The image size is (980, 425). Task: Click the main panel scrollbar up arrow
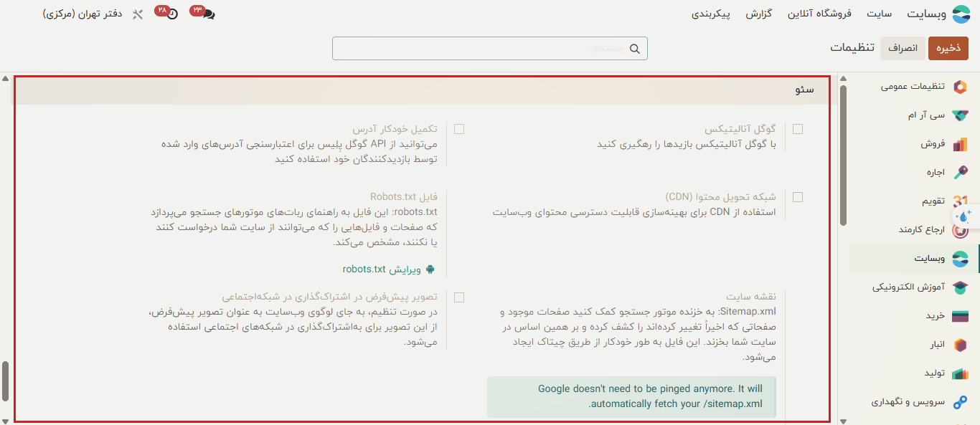[5, 79]
